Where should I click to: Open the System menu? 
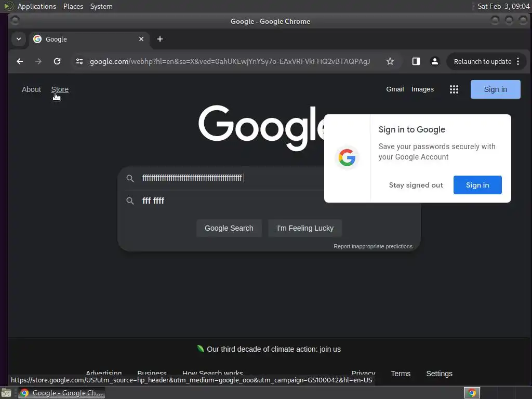click(101, 6)
